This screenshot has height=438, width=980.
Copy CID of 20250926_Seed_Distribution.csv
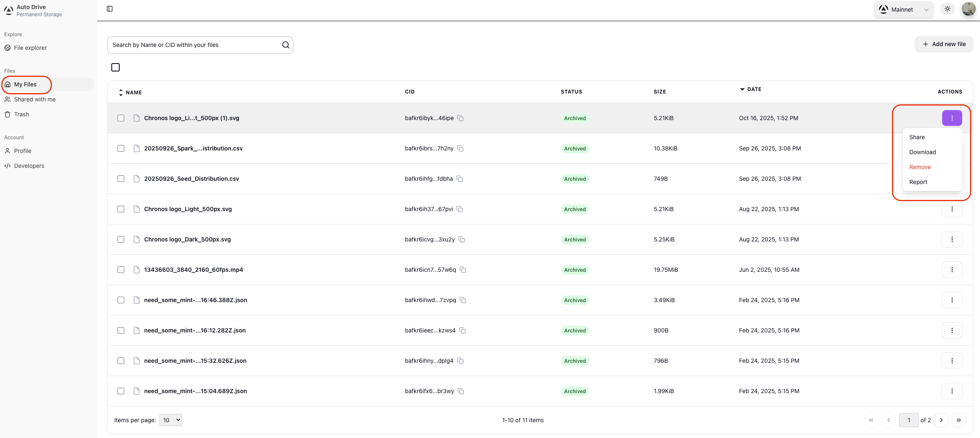point(459,179)
